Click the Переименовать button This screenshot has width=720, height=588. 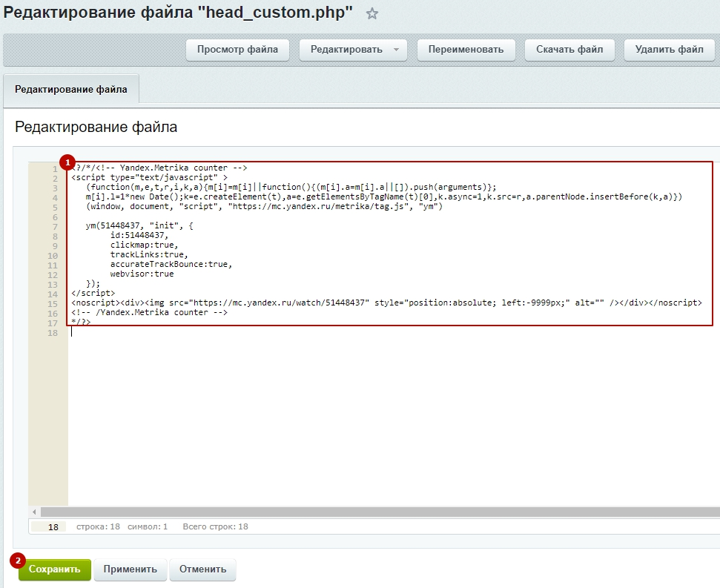[466, 50]
